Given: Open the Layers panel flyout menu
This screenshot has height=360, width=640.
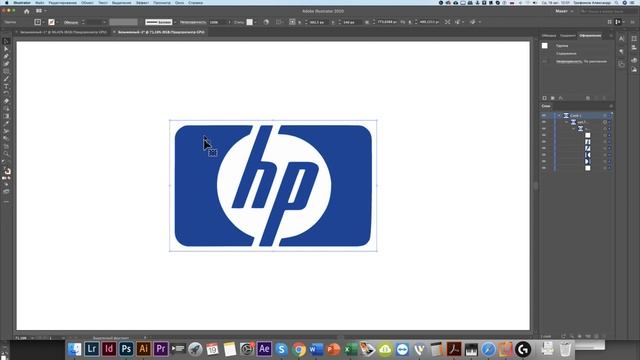Looking at the screenshot, I should [611, 106].
